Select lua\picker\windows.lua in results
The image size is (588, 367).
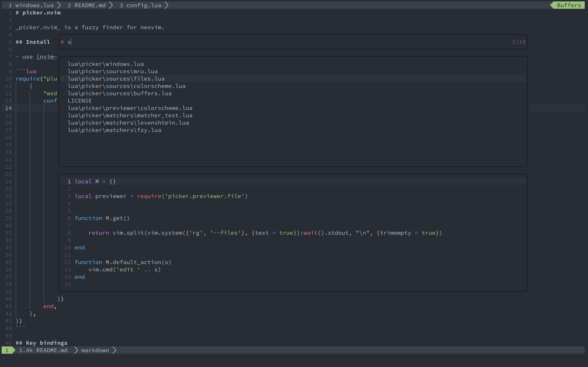coord(106,64)
